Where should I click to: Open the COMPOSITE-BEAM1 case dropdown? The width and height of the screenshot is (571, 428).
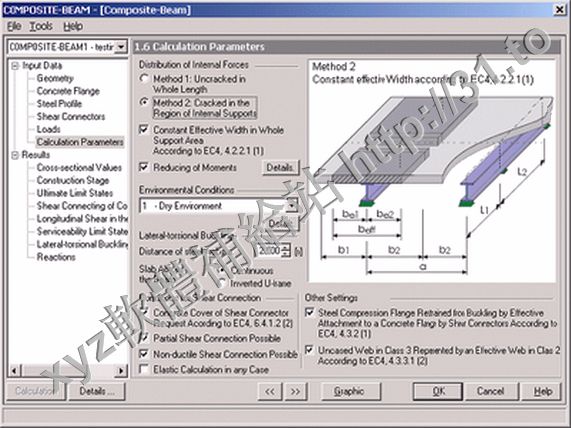coord(121,47)
